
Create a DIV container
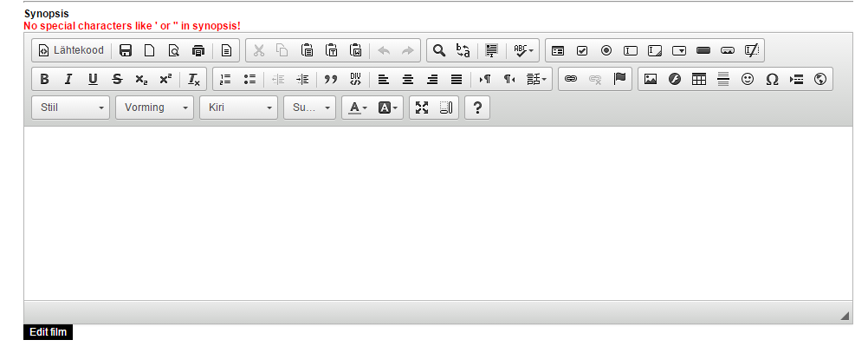[355, 79]
